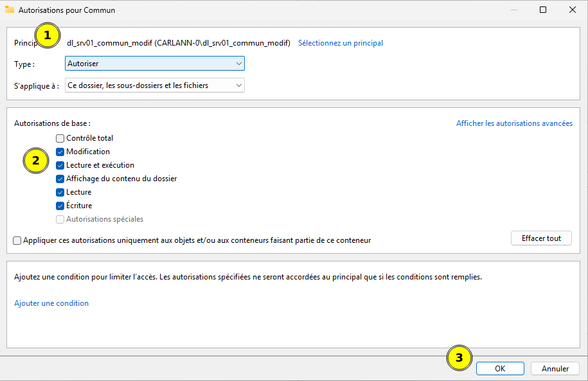
Task: Click the Annuler button
Action: tap(555, 369)
